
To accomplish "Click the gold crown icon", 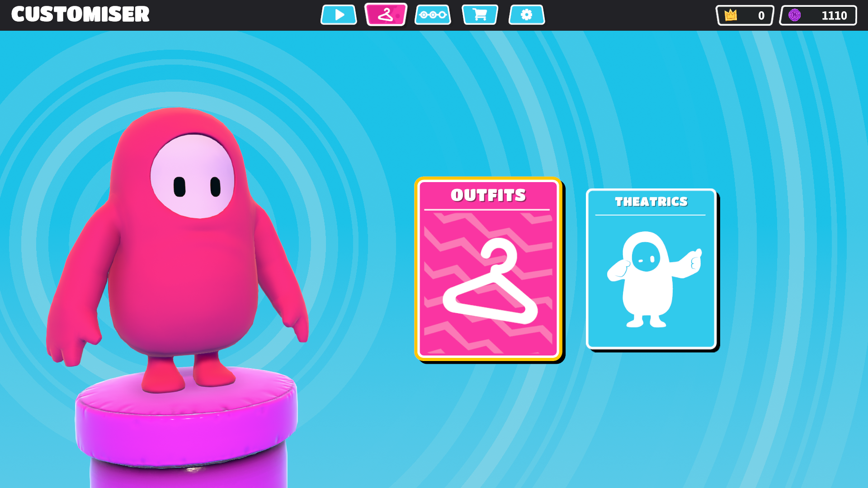I will [731, 15].
